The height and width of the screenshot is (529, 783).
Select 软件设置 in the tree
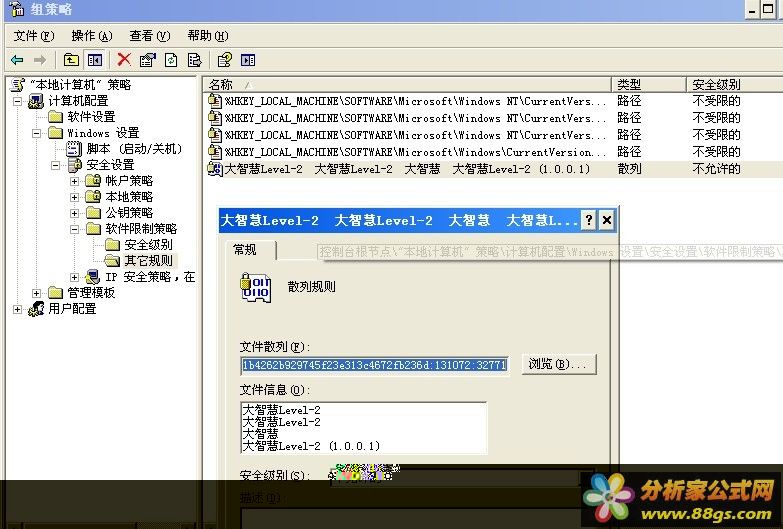click(91, 117)
